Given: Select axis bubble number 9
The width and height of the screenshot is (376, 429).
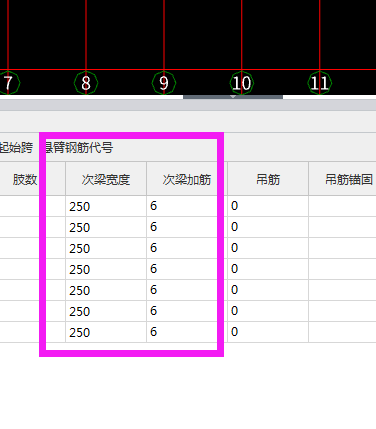Looking at the screenshot, I should click(x=164, y=83).
